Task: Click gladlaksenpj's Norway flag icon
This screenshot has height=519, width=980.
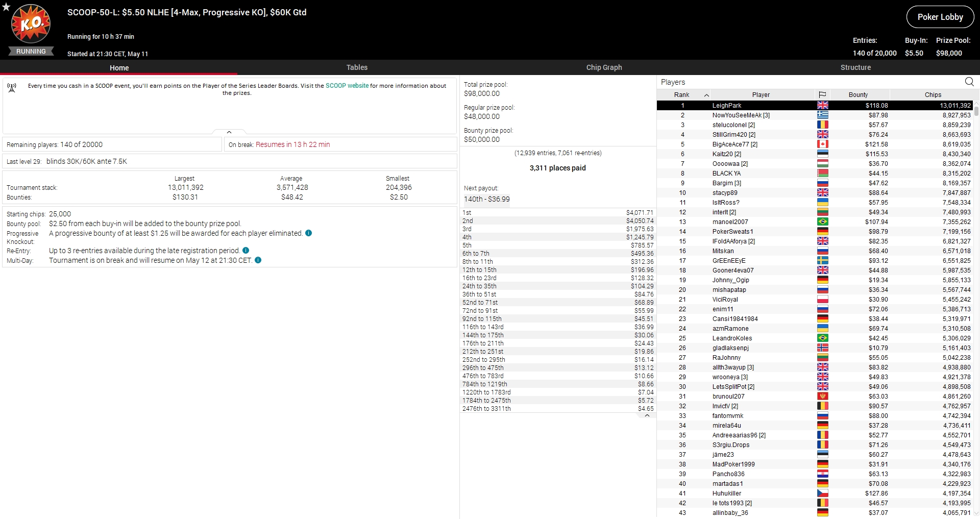Action: [x=822, y=348]
